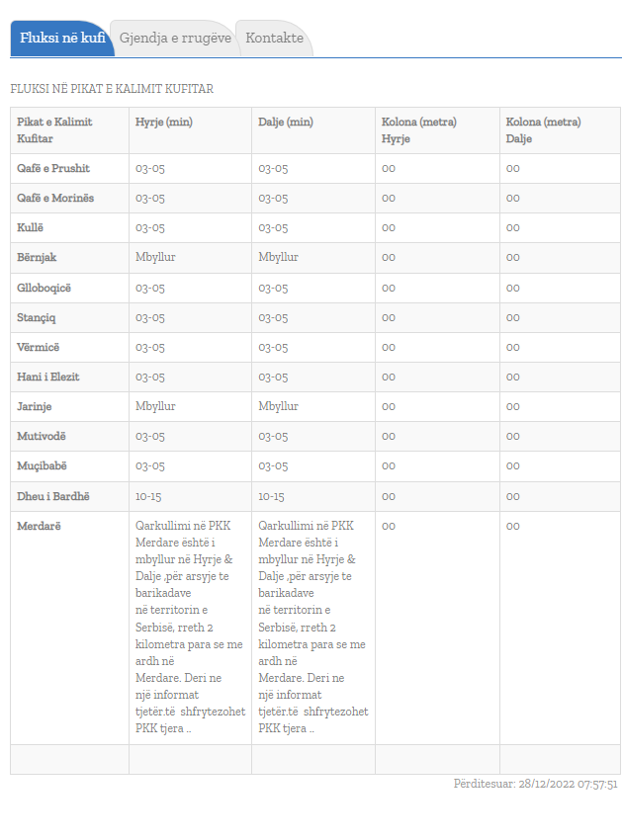Click the Dalje (min) column header
Image resolution: width=623 pixels, height=840 pixels.
pyautogui.click(x=286, y=123)
